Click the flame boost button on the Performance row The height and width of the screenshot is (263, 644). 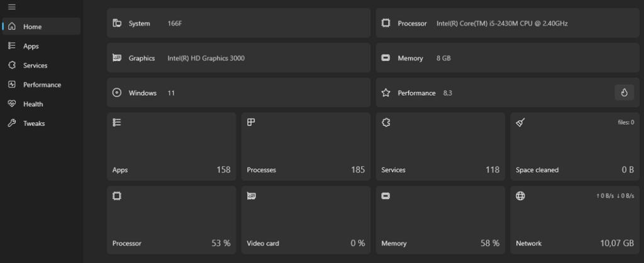[x=625, y=92]
